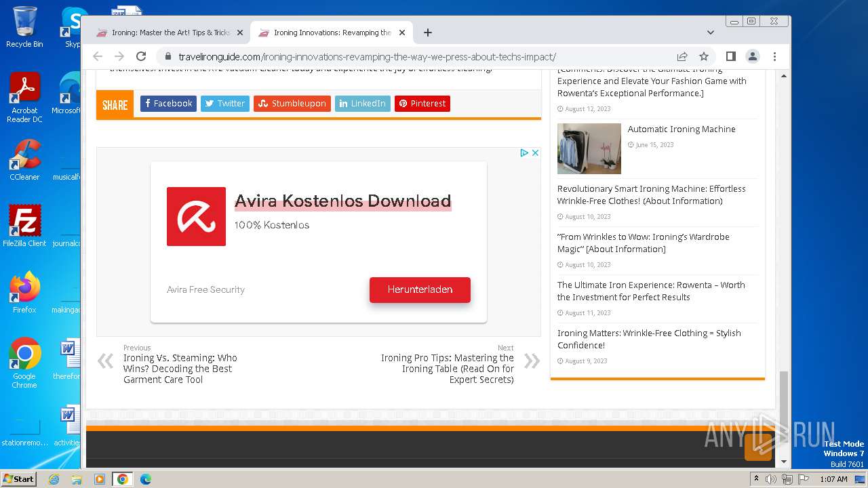Click the orange scroll-to-top button
This screenshot has width=868, height=488.
[758, 447]
